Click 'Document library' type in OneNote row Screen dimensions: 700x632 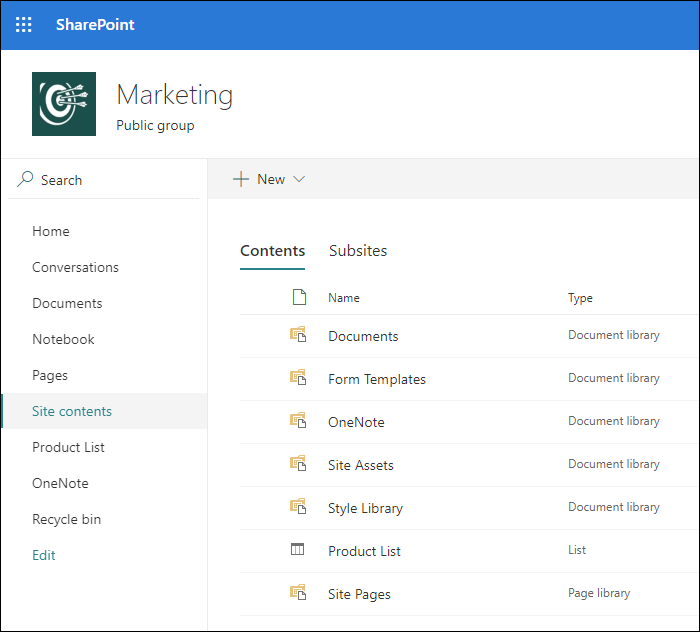(614, 421)
